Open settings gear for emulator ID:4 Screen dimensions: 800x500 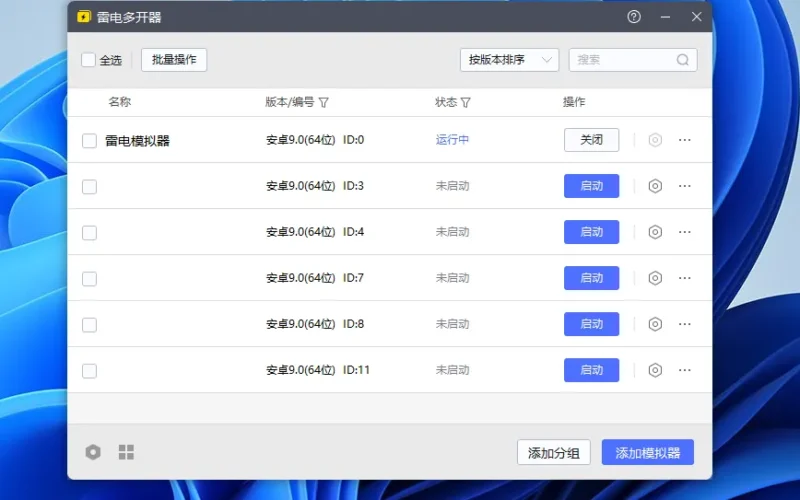(655, 232)
